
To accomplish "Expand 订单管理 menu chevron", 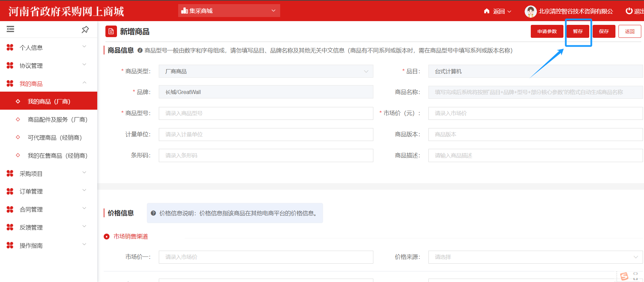I will 85,190.
